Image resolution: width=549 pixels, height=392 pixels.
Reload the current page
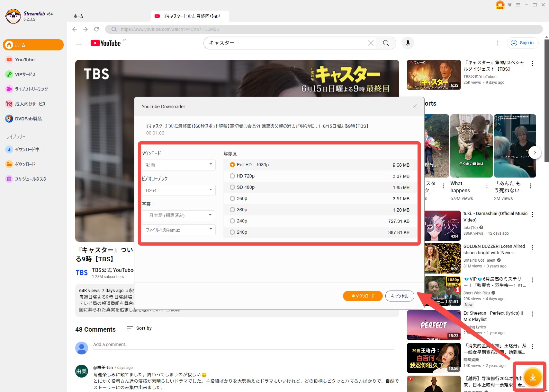96,29
